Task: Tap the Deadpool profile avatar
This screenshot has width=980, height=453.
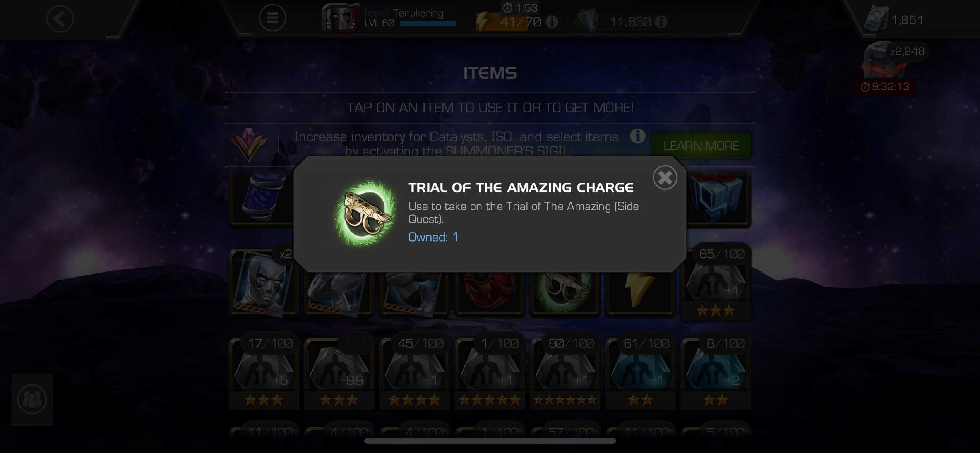Action: (341, 18)
